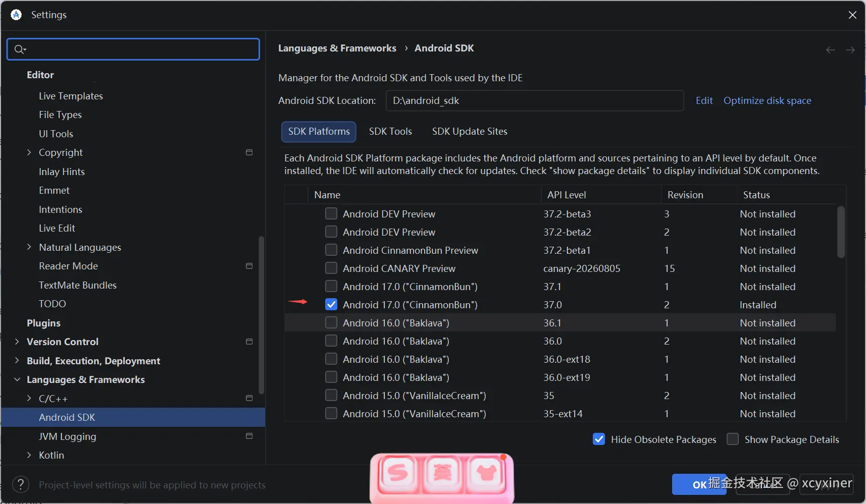866x504 pixels.
Task: Click the search magnifier icon in Settings
Action: tap(20, 49)
